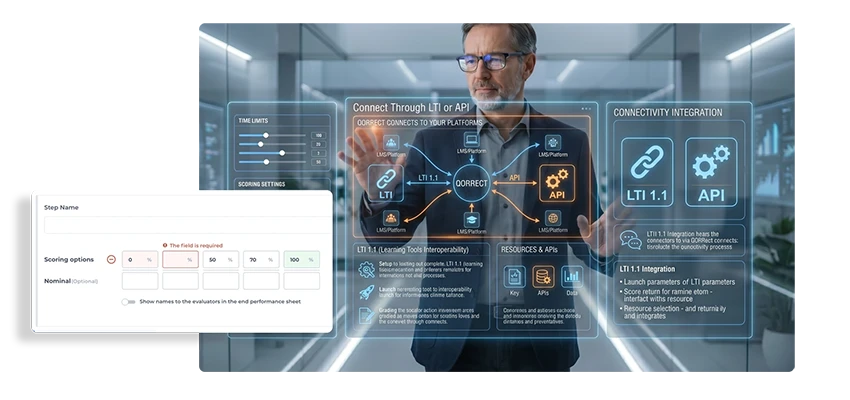Click the Nominal field under the 100% option

(x=301, y=281)
